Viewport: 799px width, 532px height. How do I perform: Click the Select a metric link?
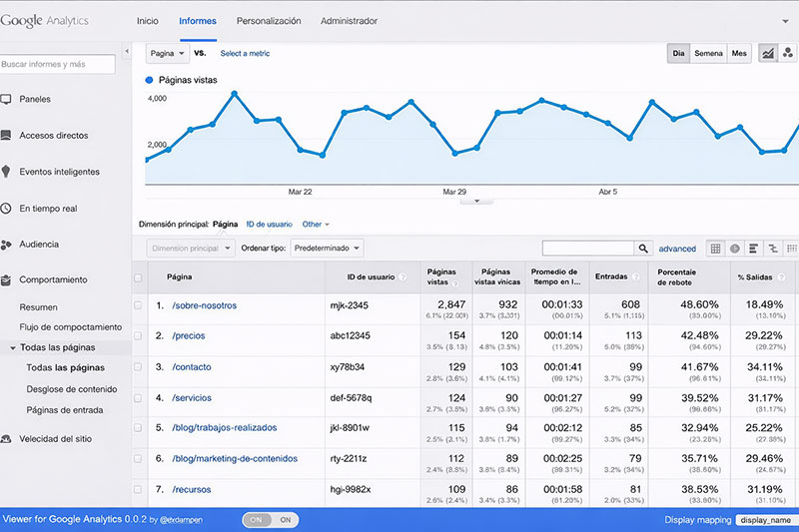[245, 54]
